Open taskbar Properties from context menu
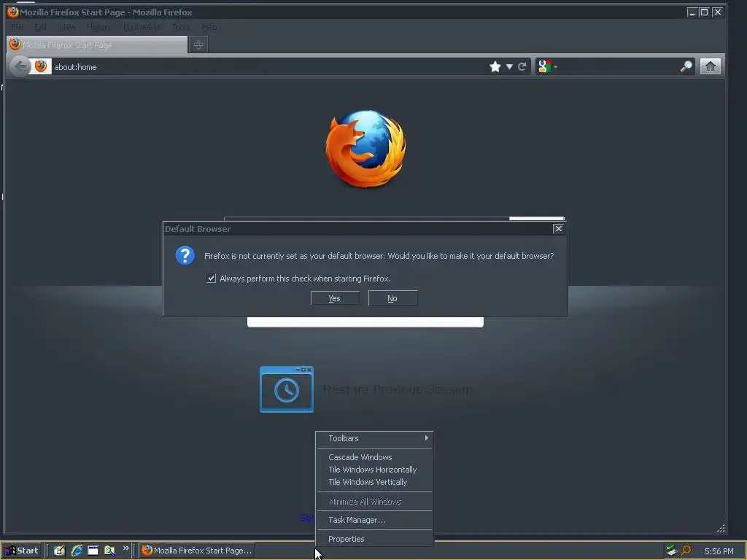The height and width of the screenshot is (560, 747). click(x=374, y=539)
